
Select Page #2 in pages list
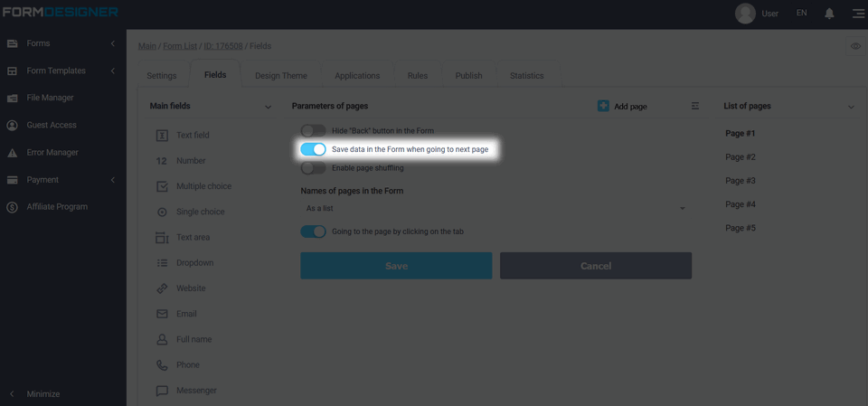point(741,157)
